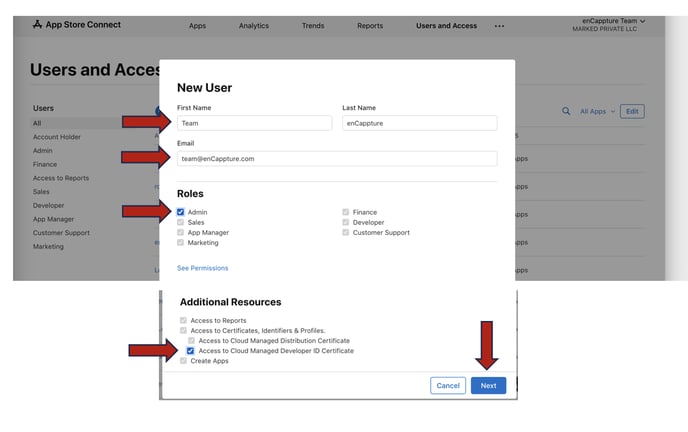This screenshot has width=688, height=432.
Task: Enable the Sales role checkbox
Action: 180,222
